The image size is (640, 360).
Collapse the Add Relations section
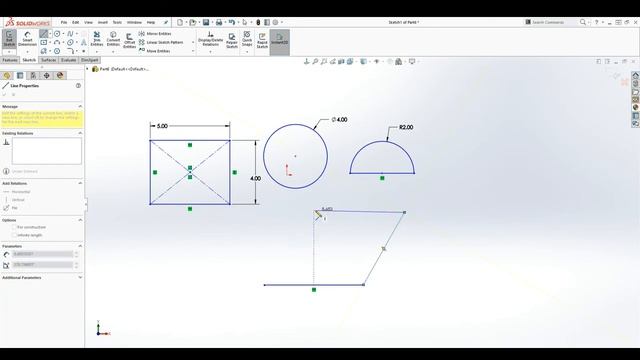click(80, 183)
